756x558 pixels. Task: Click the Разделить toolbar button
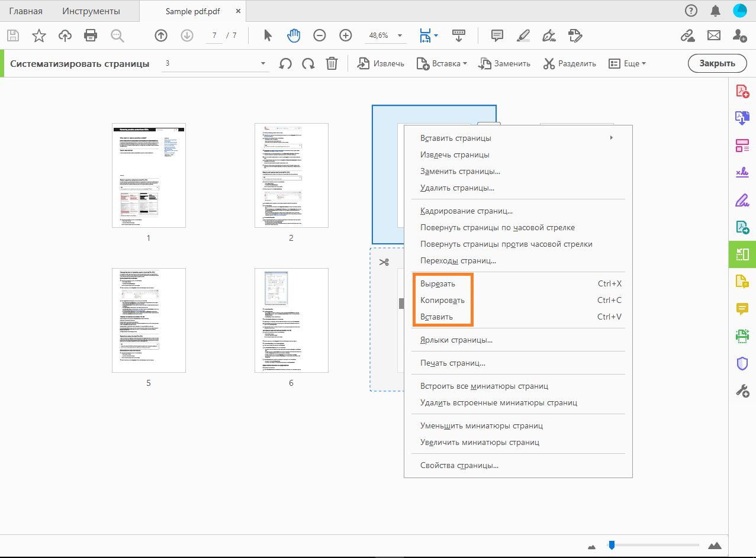(x=570, y=63)
